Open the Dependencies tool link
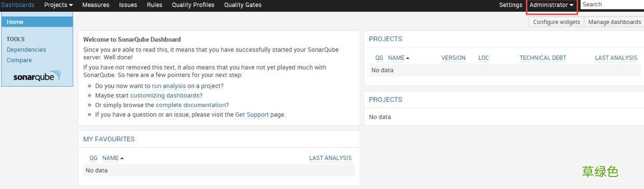Image resolution: width=644 pixels, height=189 pixels. coord(26,50)
